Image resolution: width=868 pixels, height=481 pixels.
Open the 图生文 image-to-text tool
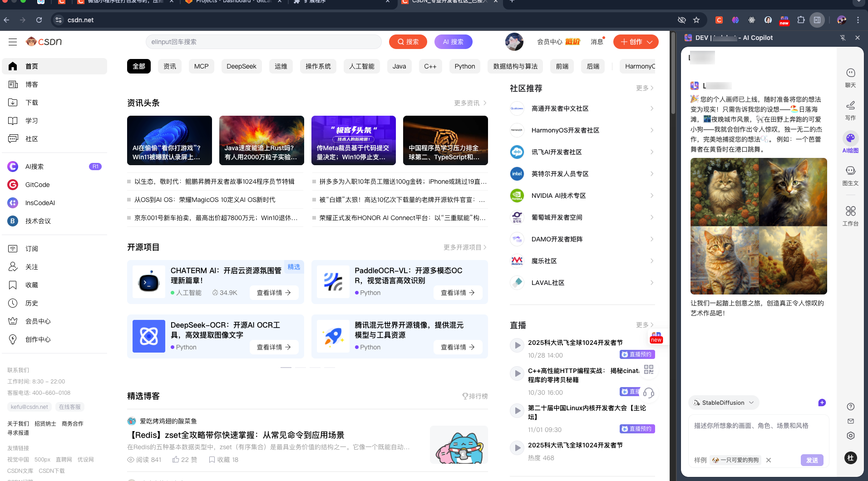pyautogui.click(x=850, y=175)
